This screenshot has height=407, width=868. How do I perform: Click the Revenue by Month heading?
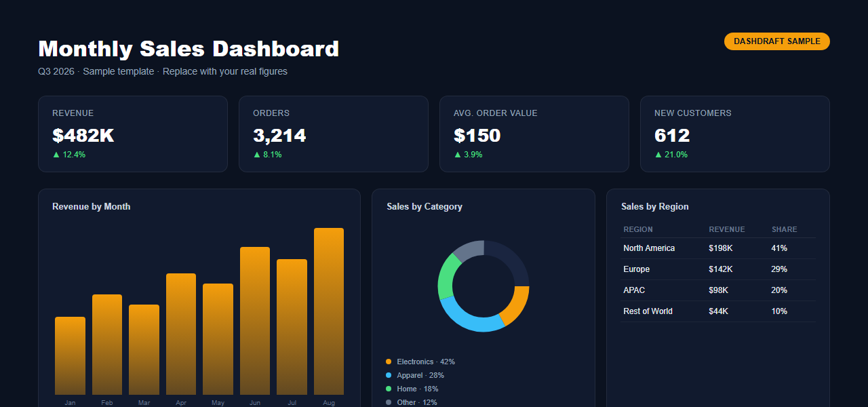tap(92, 206)
